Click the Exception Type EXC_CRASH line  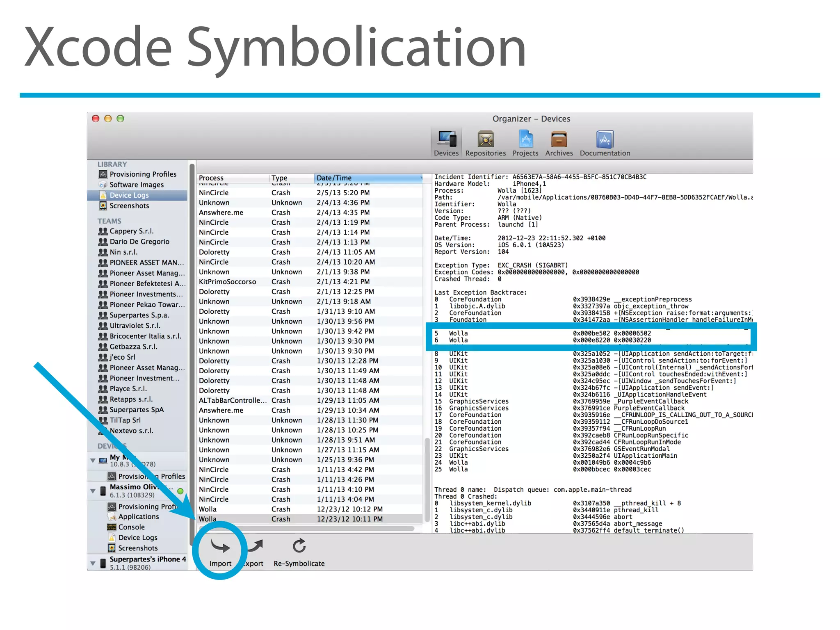tap(501, 265)
